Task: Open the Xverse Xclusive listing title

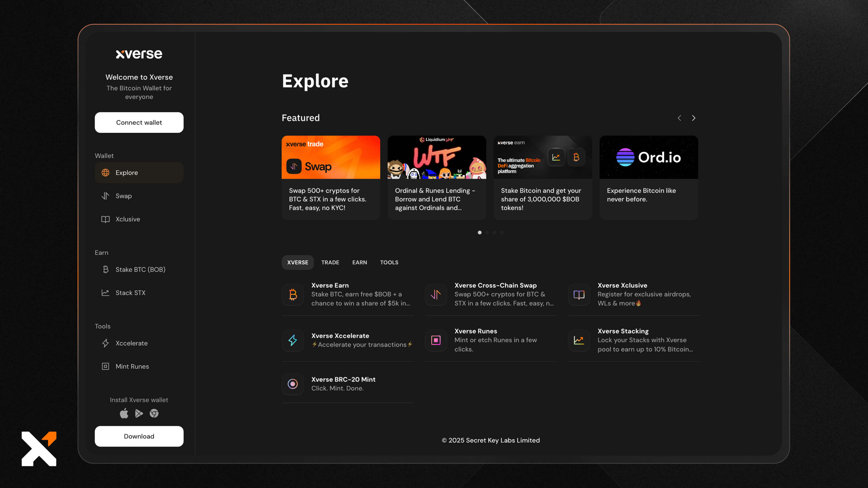Action: [x=622, y=285]
